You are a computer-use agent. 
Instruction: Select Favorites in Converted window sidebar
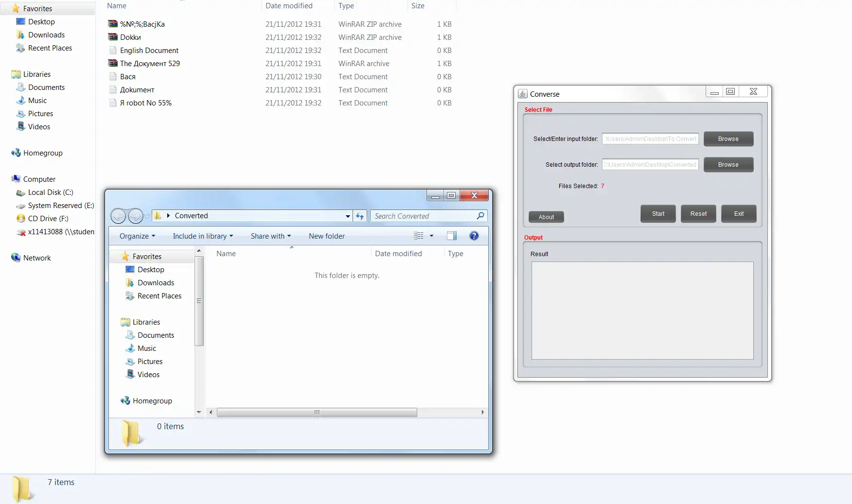pos(147,257)
